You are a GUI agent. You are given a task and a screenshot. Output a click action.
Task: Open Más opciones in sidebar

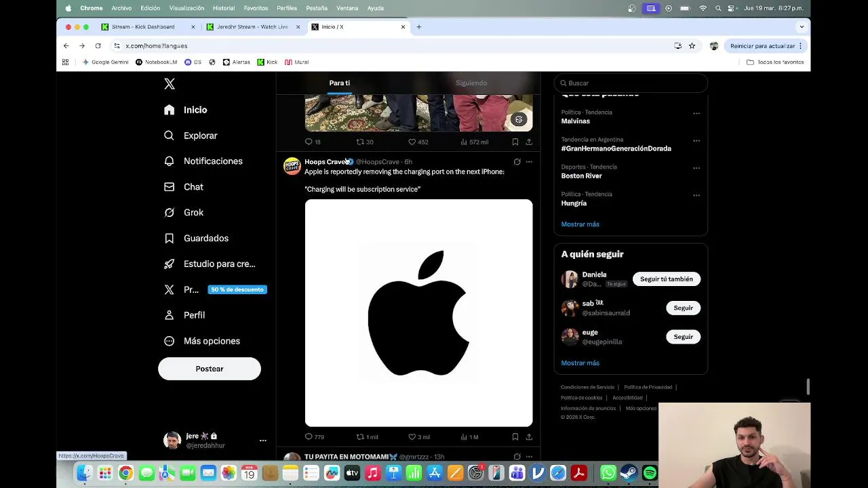[202, 341]
